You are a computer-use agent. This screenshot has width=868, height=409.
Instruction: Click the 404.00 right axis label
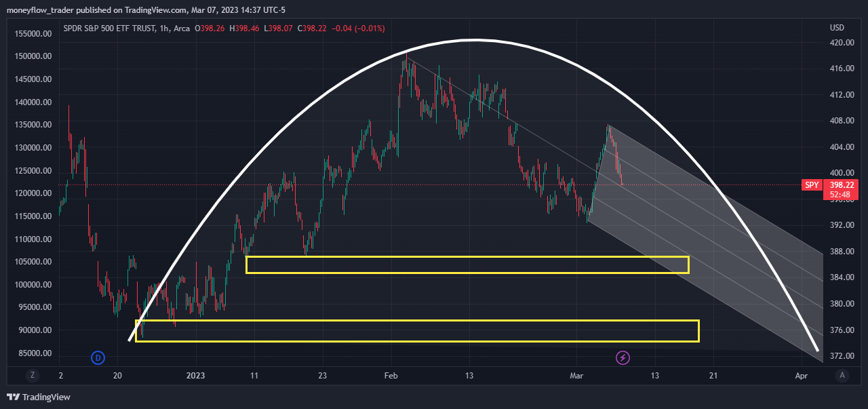[x=841, y=147]
